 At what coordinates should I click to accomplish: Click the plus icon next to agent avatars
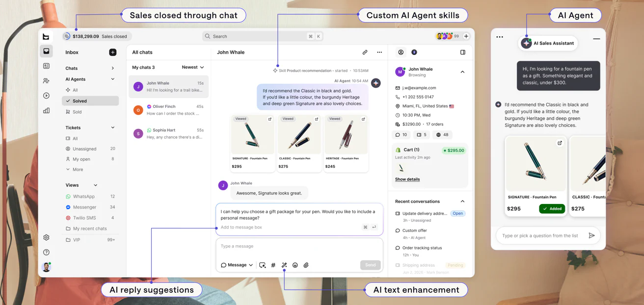click(466, 36)
